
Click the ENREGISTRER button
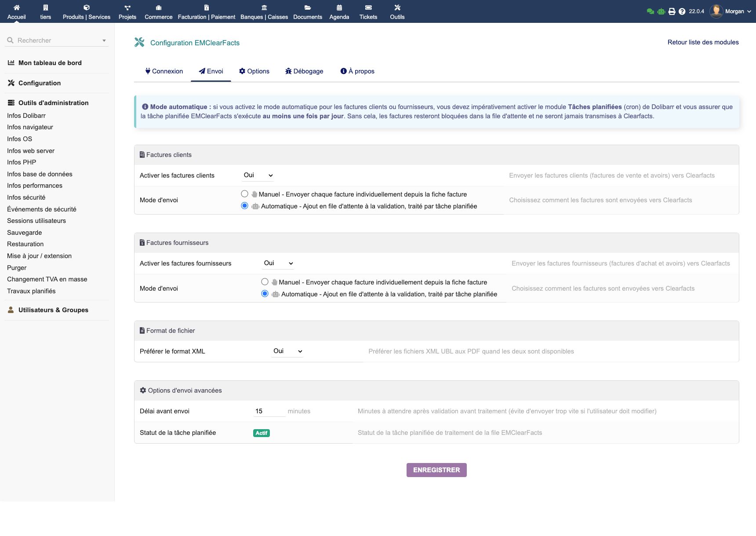[x=436, y=470]
